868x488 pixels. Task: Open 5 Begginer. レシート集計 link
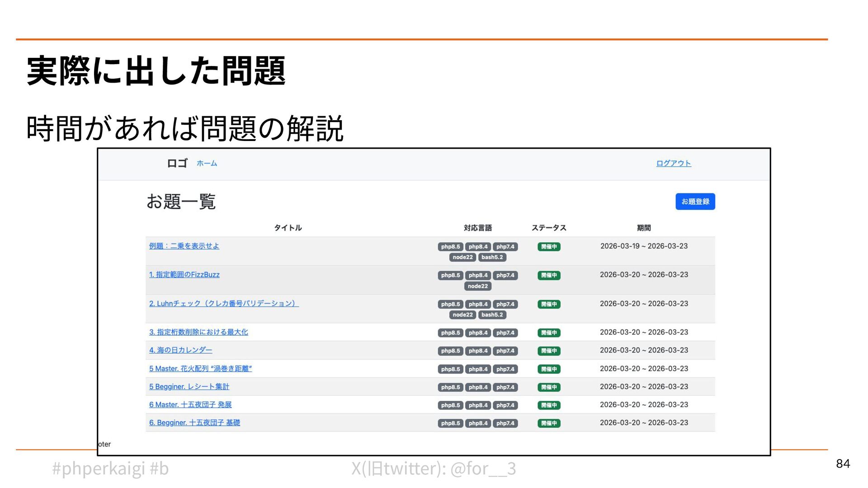pyautogui.click(x=189, y=387)
